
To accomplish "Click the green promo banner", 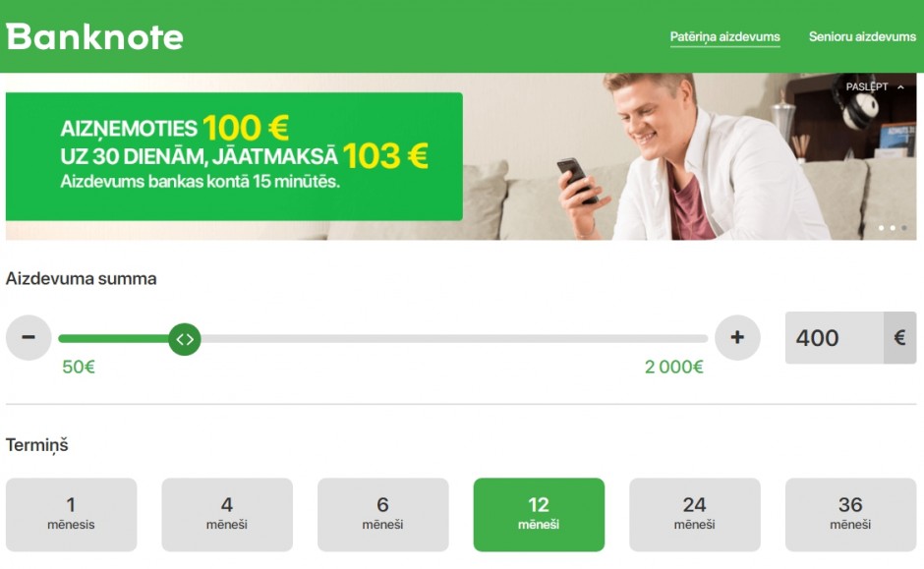I will tap(234, 156).
